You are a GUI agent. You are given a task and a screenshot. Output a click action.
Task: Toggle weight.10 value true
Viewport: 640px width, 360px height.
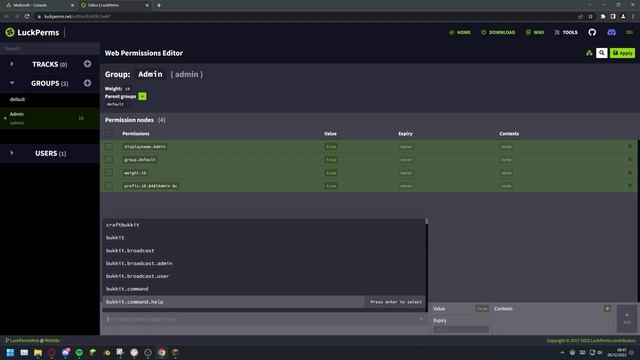331,173
